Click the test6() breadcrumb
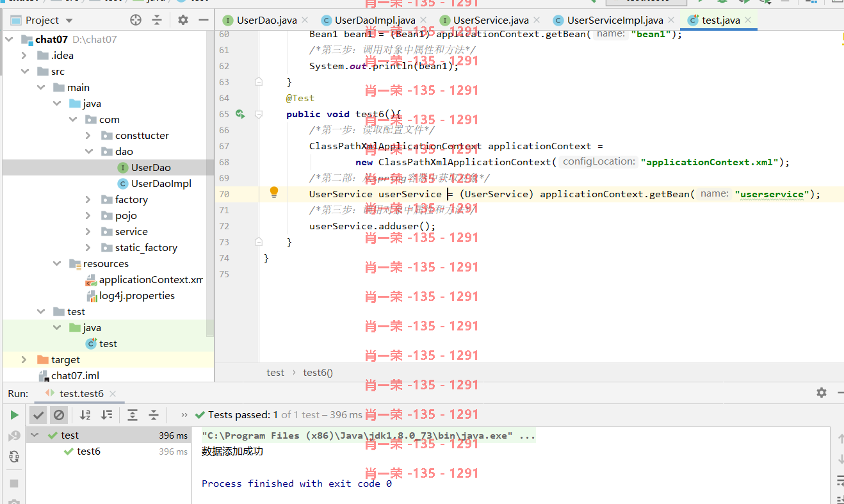 coord(318,372)
